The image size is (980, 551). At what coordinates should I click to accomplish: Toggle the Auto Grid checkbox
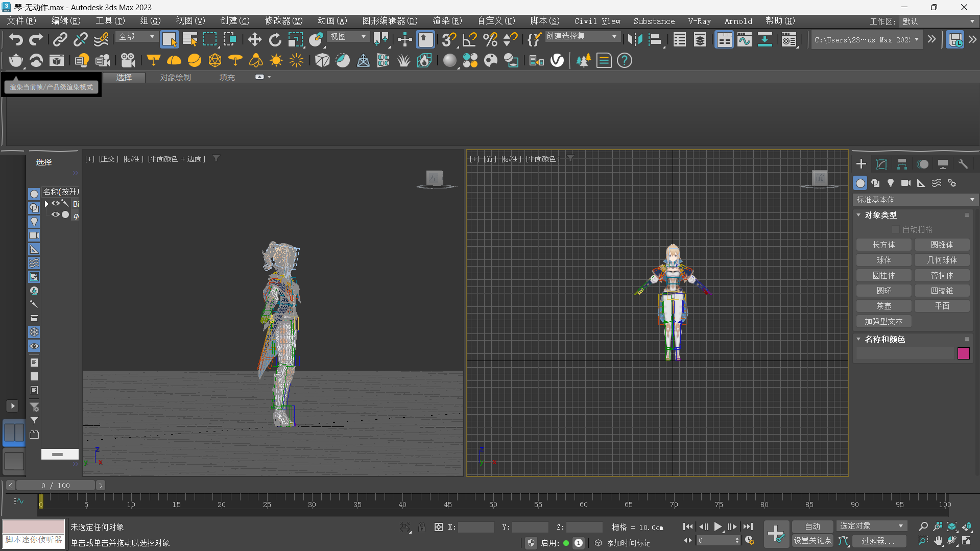pos(895,229)
